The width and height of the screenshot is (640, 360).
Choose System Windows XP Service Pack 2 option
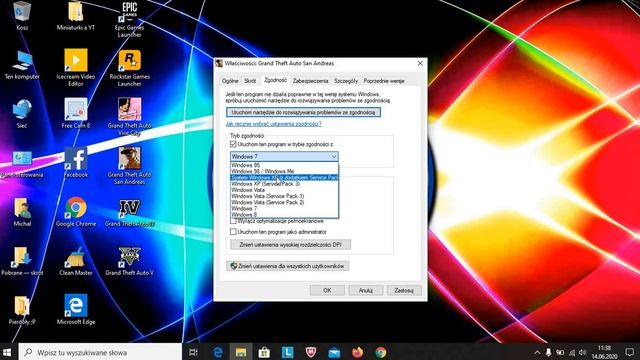pos(284,178)
